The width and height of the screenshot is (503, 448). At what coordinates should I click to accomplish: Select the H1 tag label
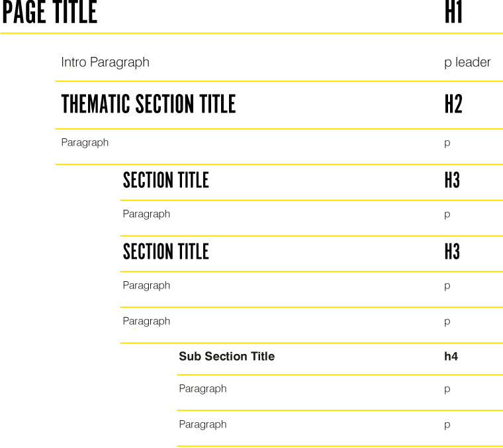pos(453,13)
